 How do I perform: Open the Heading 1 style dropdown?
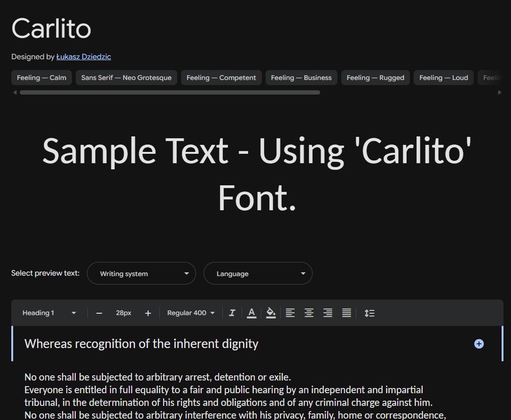click(49, 313)
